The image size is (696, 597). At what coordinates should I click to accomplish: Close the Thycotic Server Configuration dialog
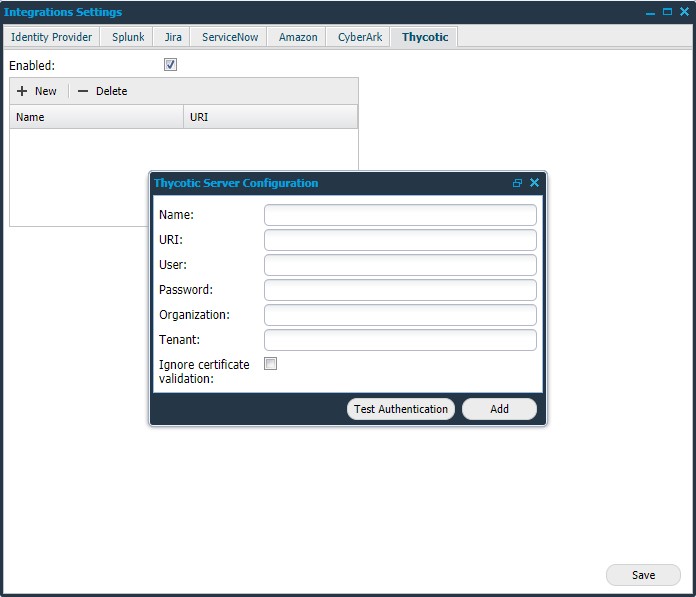[x=534, y=183]
